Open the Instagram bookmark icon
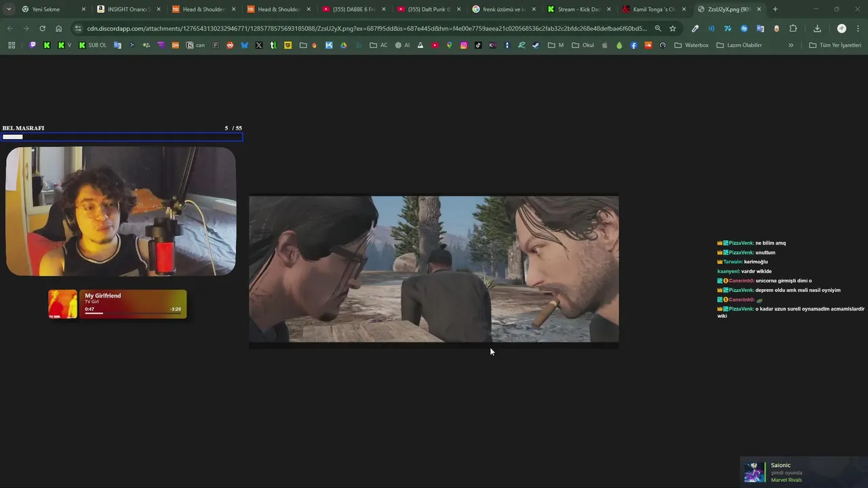868x488 pixels. [464, 45]
